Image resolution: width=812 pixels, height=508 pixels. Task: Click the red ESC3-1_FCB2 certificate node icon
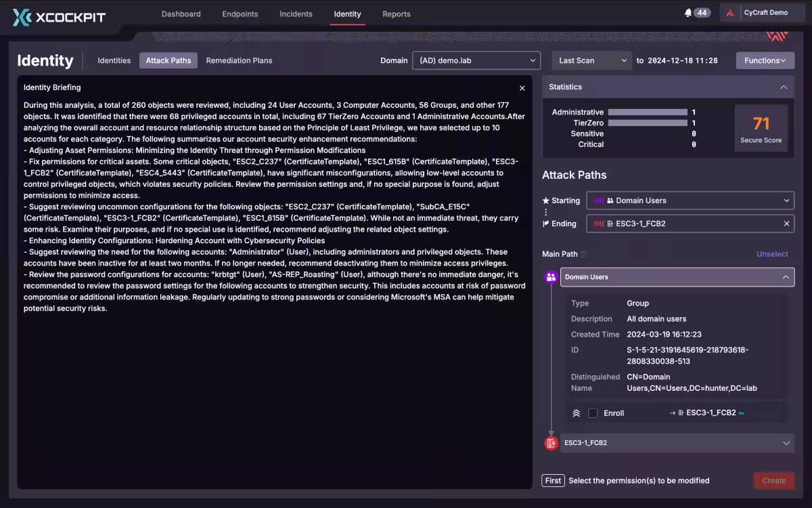coord(551,443)
